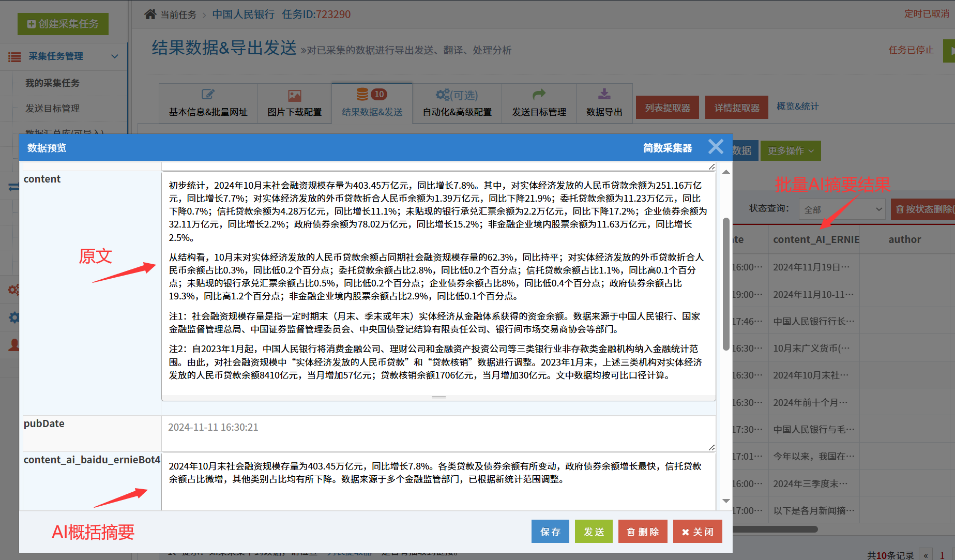This screenshot has width=955, height=560.
Task: Click the resize grip of pubDate field
Action: click(711, 447)
